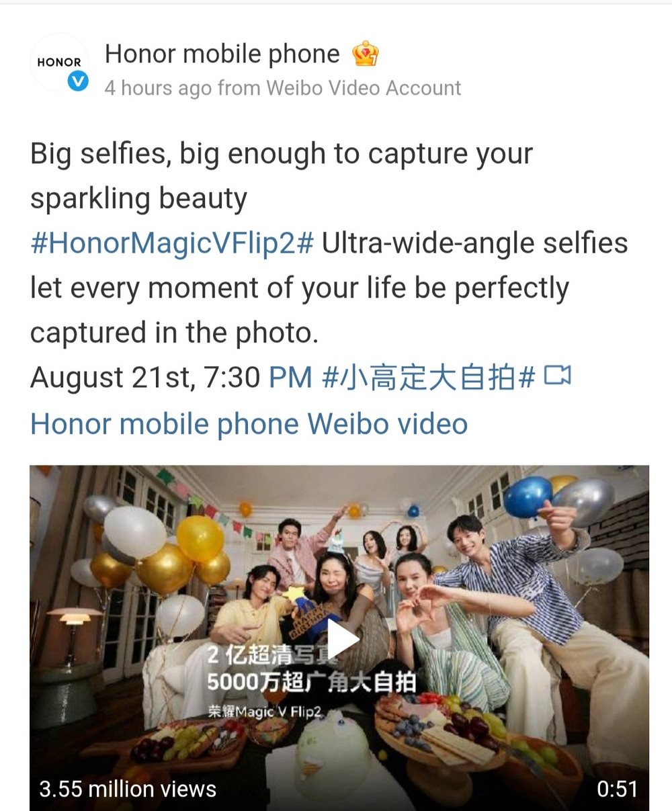Image resolution: width=672 pixels, height=811 pixels.
Task: Open the party selfie video thumbnail
Action: pyautogui.click(x=339, y=638)
